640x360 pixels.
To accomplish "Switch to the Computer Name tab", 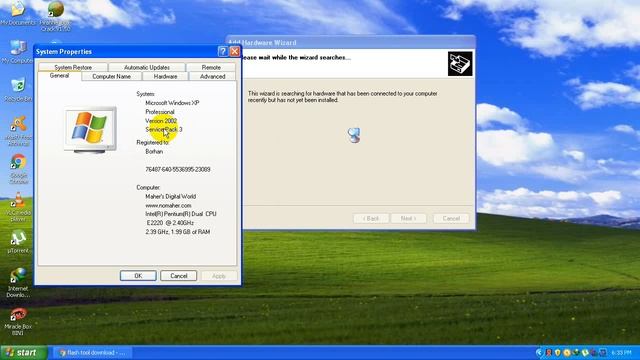I will click(111, 76).
